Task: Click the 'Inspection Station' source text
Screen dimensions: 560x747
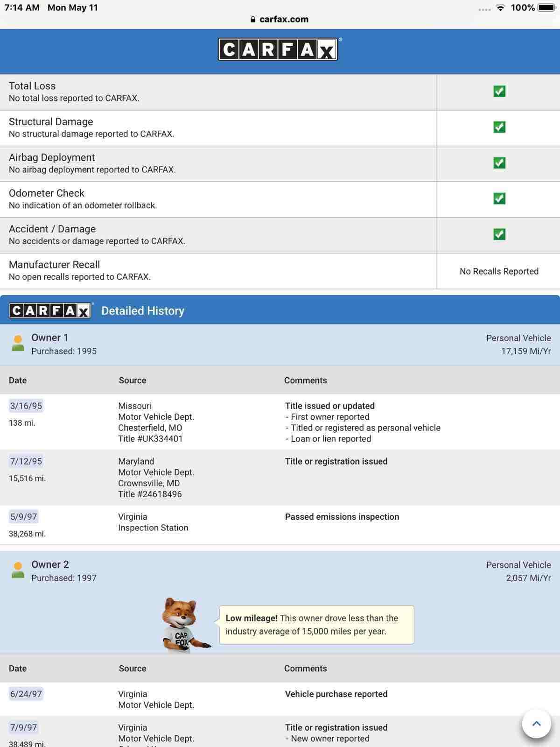Action: [x=153, y=528]
